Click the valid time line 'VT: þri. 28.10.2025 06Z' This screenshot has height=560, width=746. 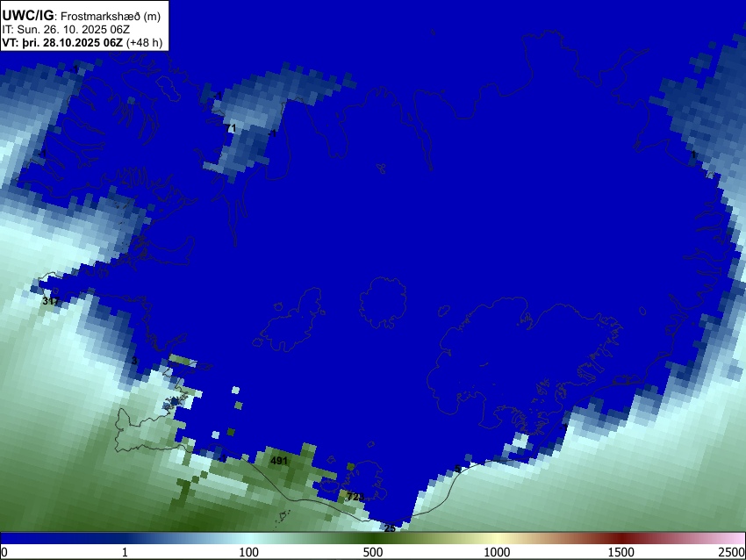tap(62, 42)
